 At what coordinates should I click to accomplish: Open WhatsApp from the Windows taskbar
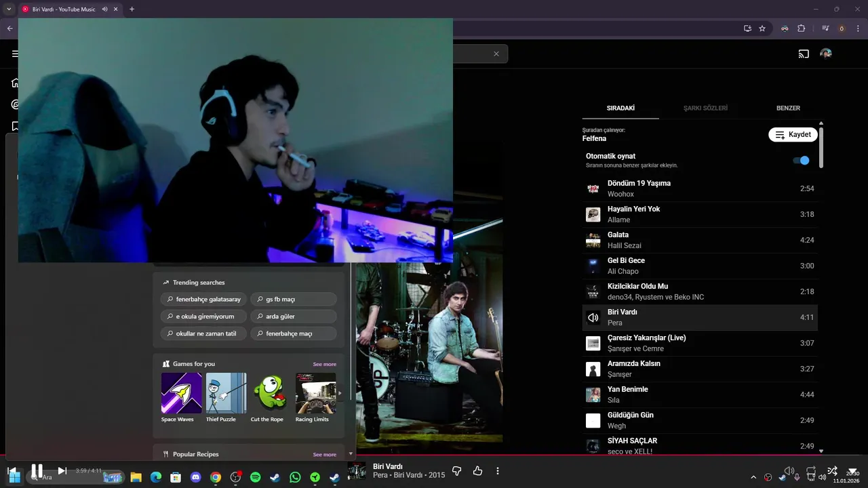tap(295, 477)
